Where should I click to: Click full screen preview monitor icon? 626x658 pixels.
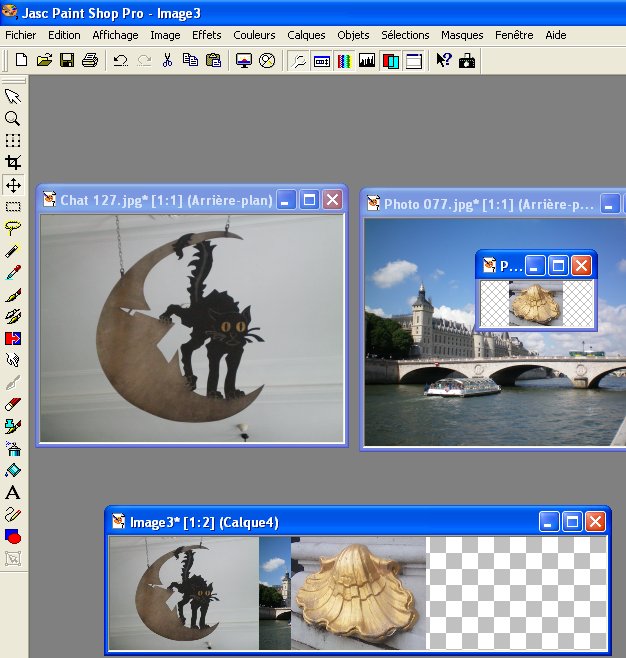pos(244,61)
